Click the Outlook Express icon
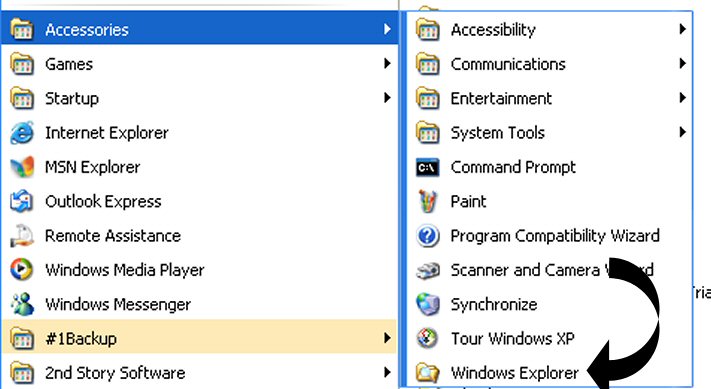 tap(22, 201)
